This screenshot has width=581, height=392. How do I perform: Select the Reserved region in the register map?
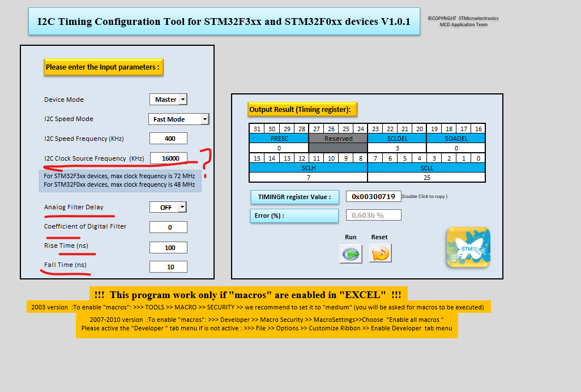click(338, 138)
